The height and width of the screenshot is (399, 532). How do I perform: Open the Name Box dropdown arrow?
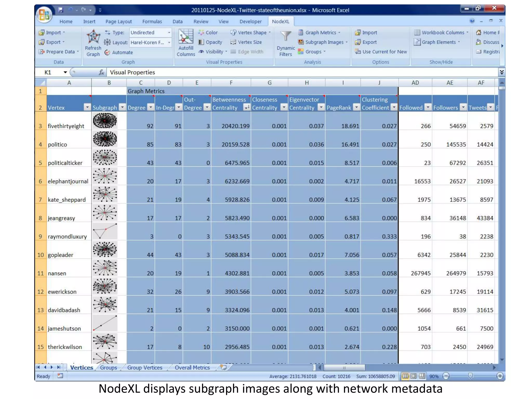coord(65,72)
